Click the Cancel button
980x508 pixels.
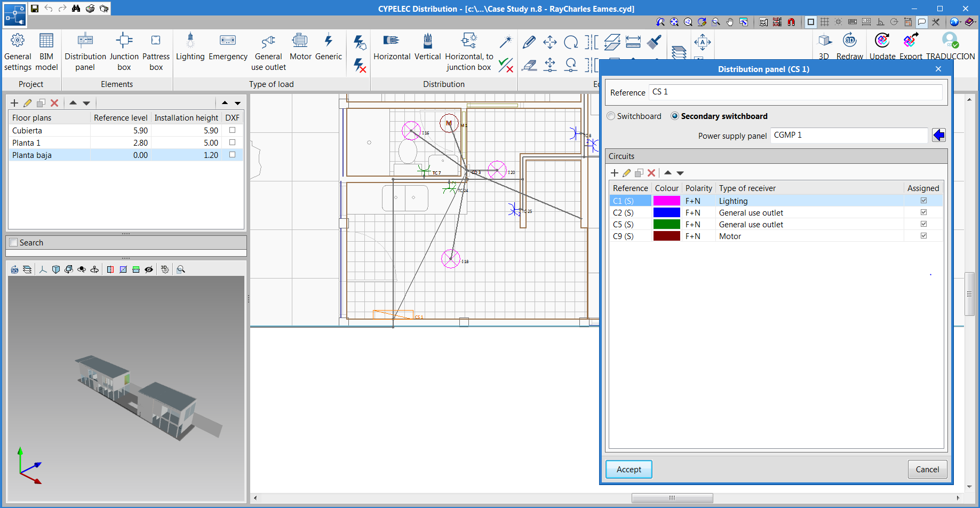[927, 469]
